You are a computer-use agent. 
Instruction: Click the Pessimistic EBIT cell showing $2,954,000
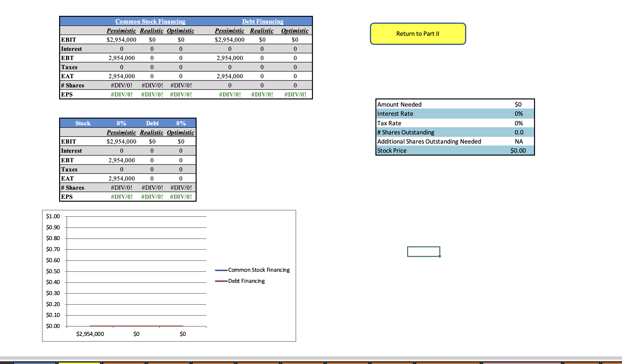(x=121, y=39)
